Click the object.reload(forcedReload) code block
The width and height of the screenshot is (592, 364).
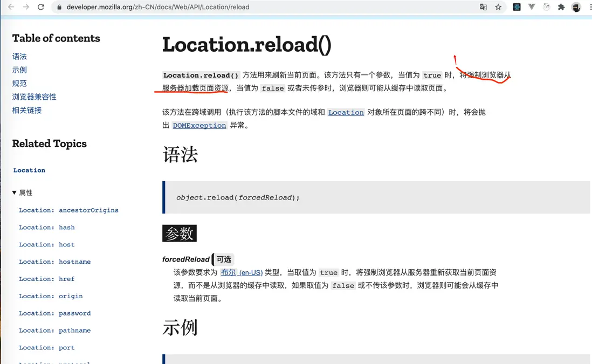376,197
